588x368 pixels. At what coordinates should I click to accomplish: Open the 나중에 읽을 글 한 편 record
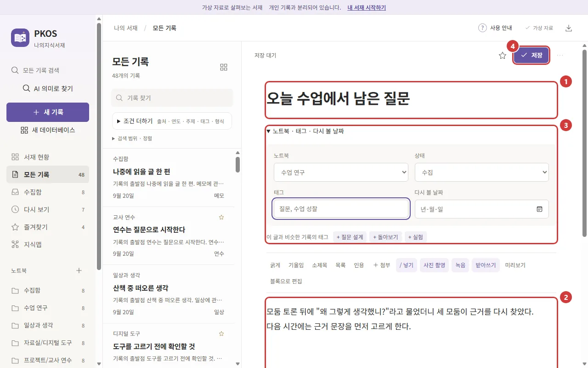click(x=169, y=178)
